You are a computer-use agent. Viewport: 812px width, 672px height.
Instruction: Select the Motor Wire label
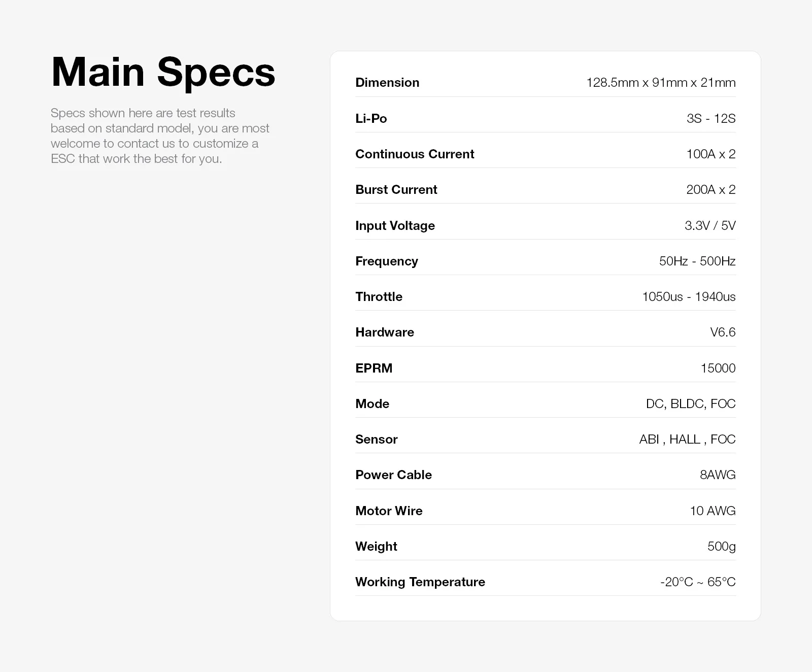point(389,511)
